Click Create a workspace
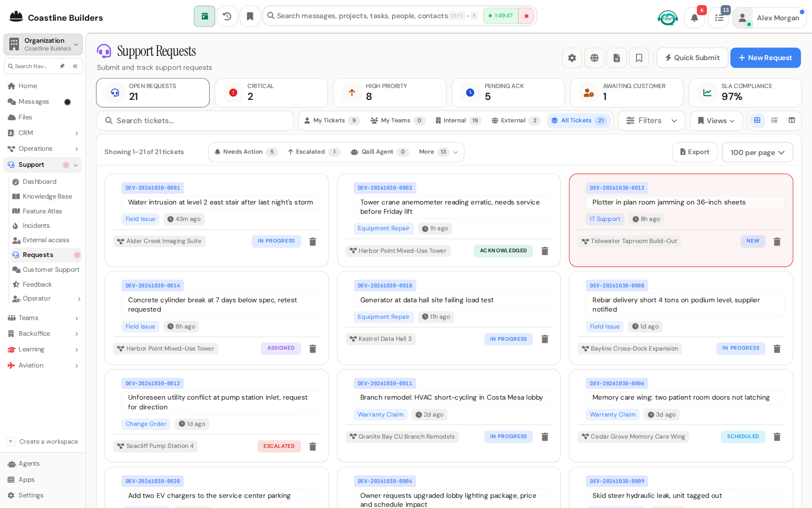 (x=43, y=442)
